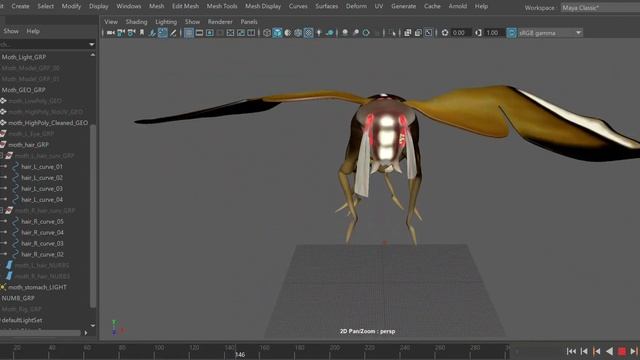Click Outliner scroll-up arrow
Image resolution: width=640 pixels, height=360 pixels.
(x=93, y=55)
